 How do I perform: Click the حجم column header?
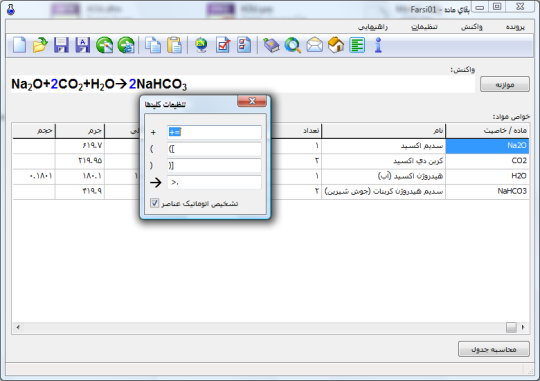click(x=34, y=131)
